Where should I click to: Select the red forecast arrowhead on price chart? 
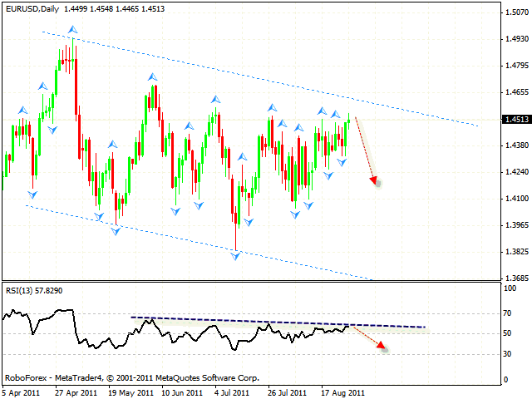click(375, 181)
